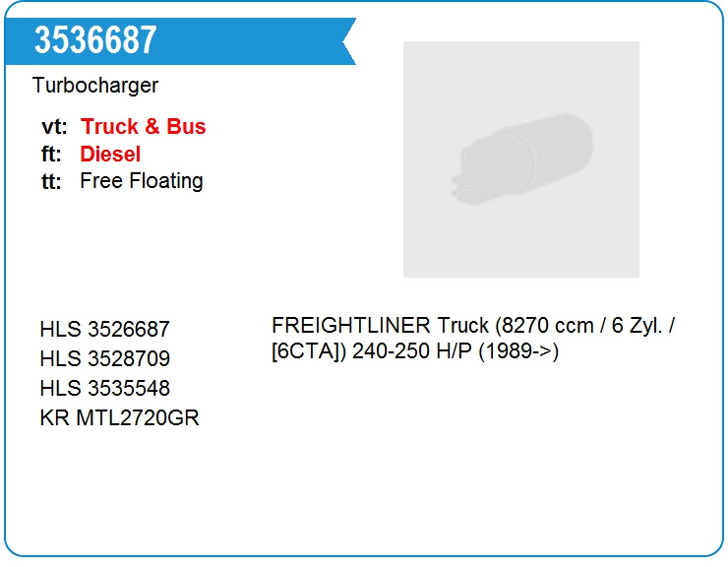Click the vt: label
728x567 pixels.
(54, 127)
